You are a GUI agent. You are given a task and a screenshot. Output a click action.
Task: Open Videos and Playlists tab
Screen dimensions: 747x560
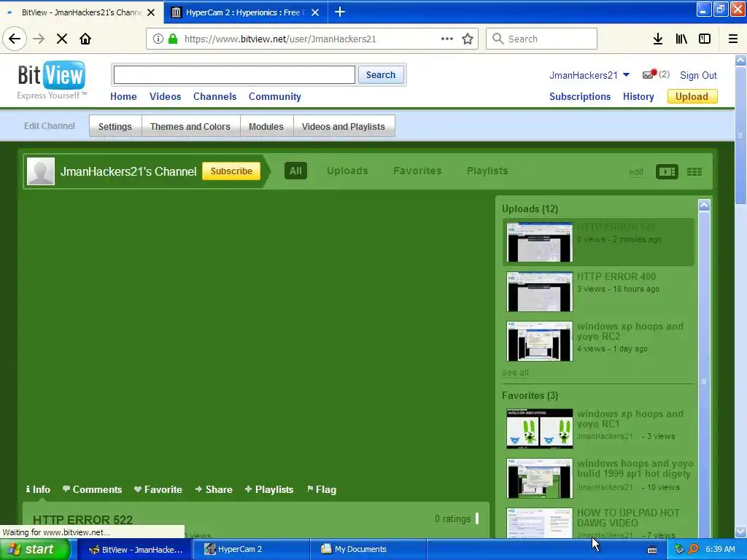pyautogui.click(x=344, y=126)
